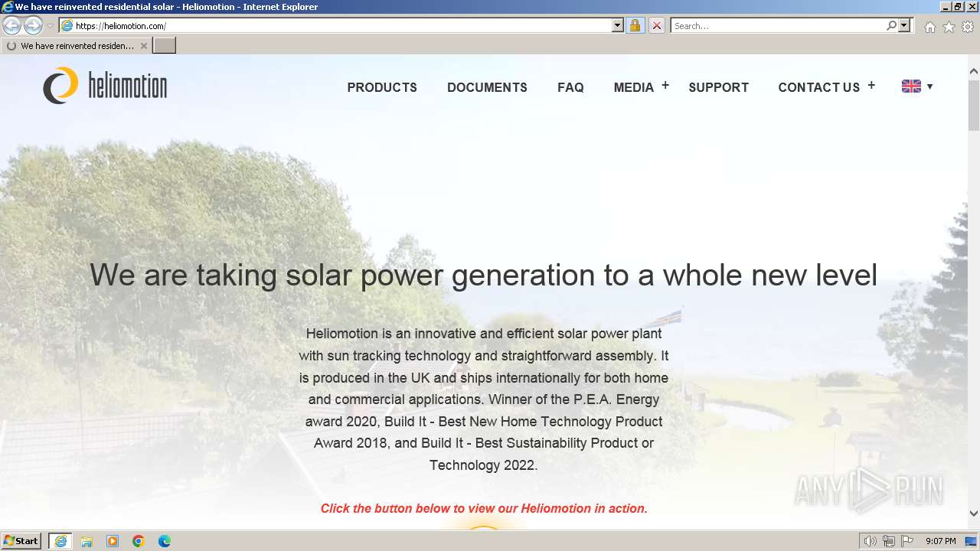Open the network tray icon
Screen dimensions: 980x551
[889, 541]
